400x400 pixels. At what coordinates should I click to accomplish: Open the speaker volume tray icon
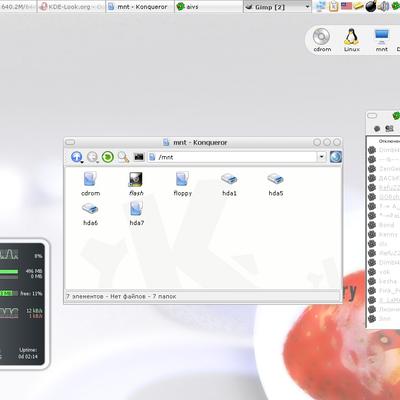click(383, 7)
